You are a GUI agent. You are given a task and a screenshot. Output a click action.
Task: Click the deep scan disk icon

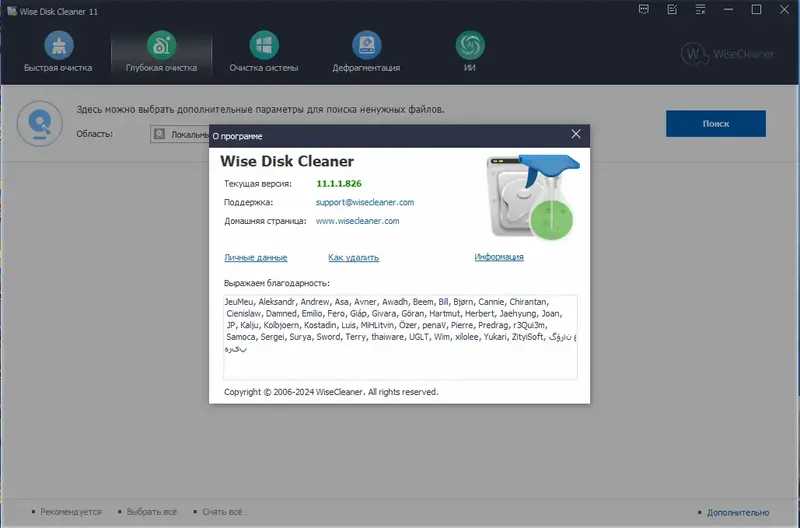click(40, 123)
